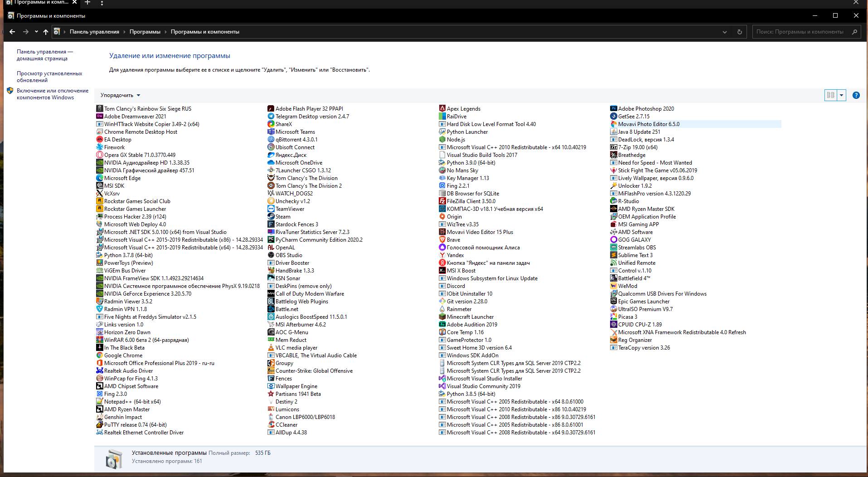868x477 pixels.
Task: Open the view options dropdown arrow
Action: (x=842, y=95)
